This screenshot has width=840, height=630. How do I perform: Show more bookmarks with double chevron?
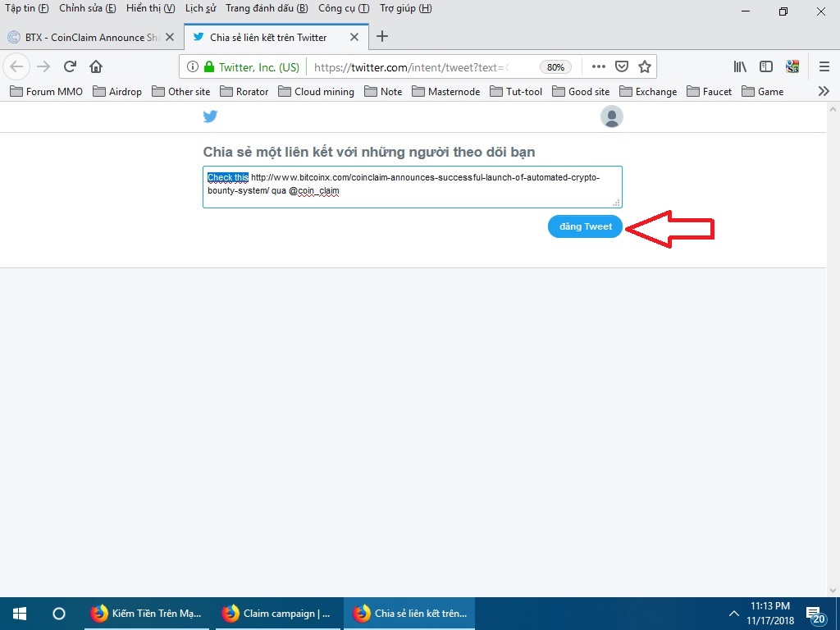click(x=824, y=91)
